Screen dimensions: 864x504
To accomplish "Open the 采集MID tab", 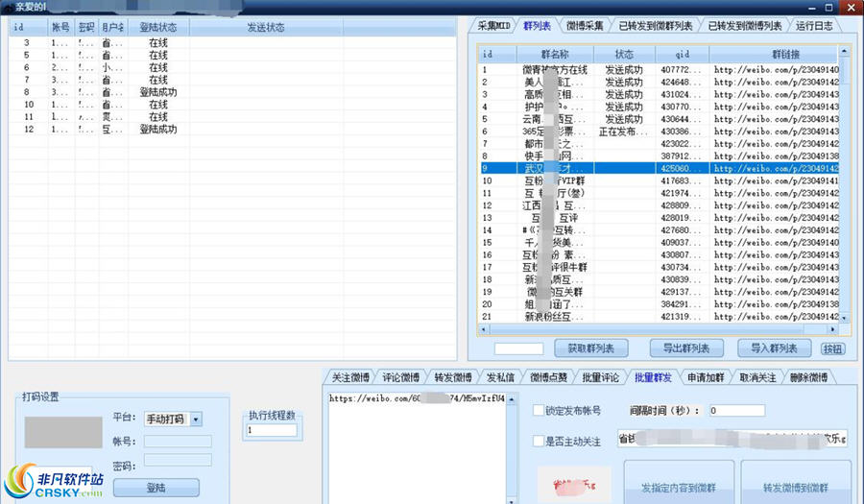I will point(493,25).
